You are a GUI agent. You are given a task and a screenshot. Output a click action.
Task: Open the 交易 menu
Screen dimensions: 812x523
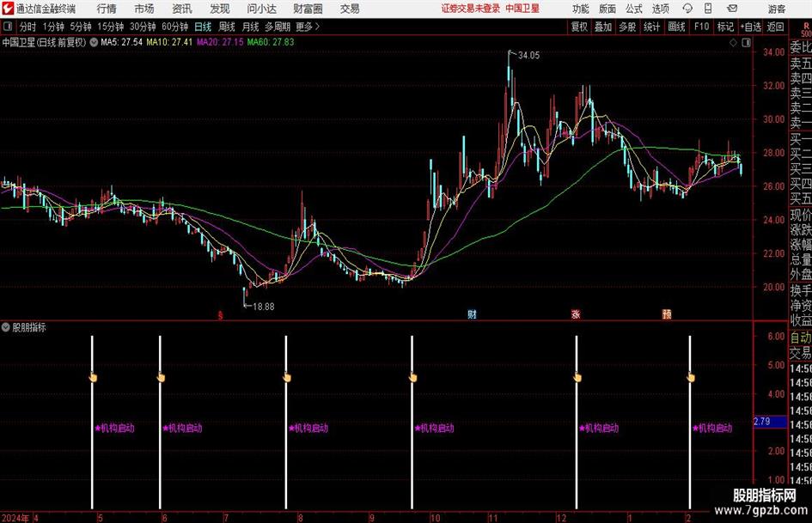coord(350,9)
